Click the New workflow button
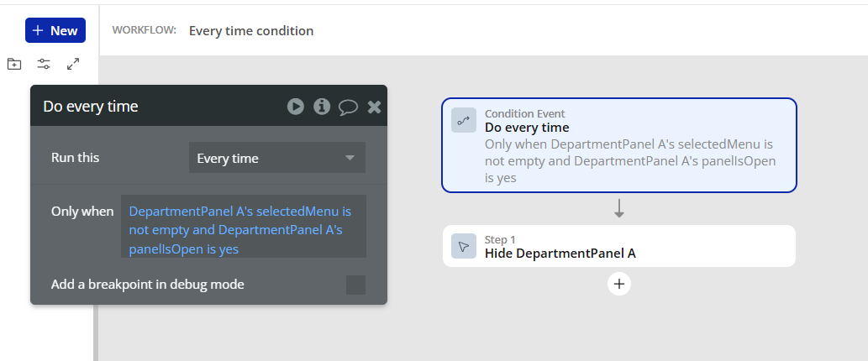Viewport: 868px width, 361px height. tap(55, 30)
